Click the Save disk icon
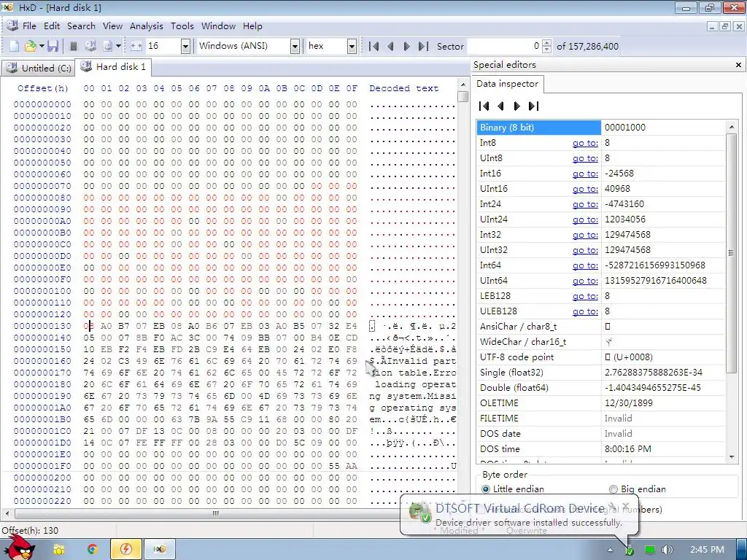This screenshot has height=560, width=747. tap(53, 46)
